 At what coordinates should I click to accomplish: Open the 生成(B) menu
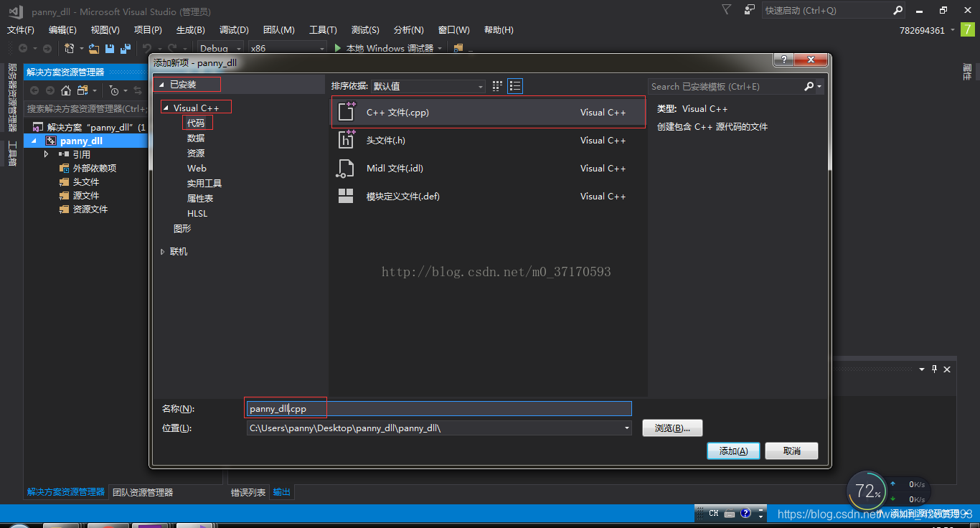191,30
